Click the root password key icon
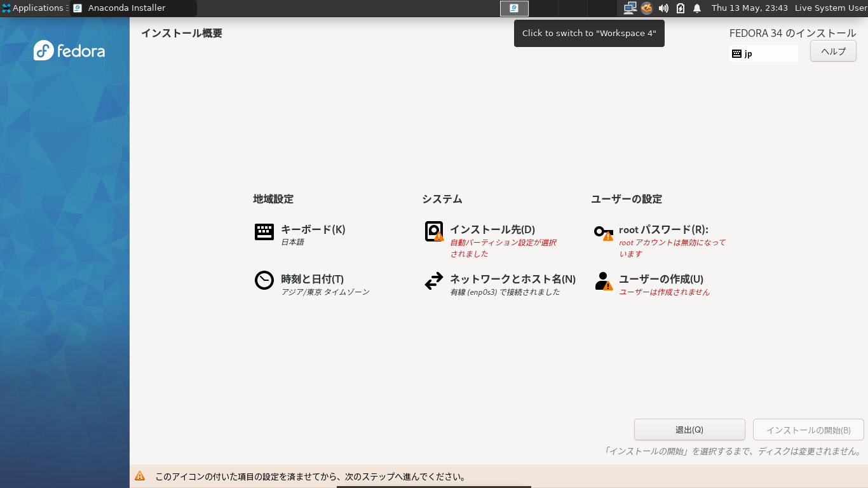Viewport: 868px width, 488px height. point(604,233)
